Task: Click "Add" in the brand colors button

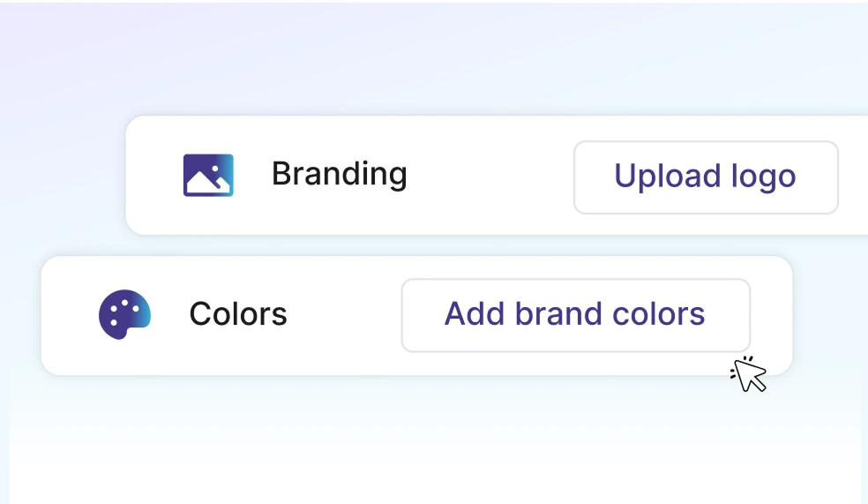Action: point(473,314)
